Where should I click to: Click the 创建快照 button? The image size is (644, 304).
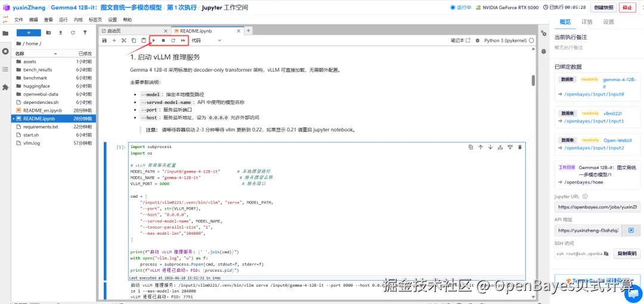[x=603, y=7]
